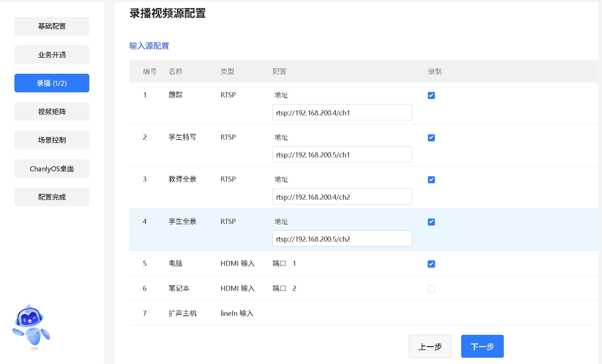Image resolution: width=602 pixels, height=364 pixels.
Task: Open the 基础配置 menu item
Action: click(x=52, y=26)
